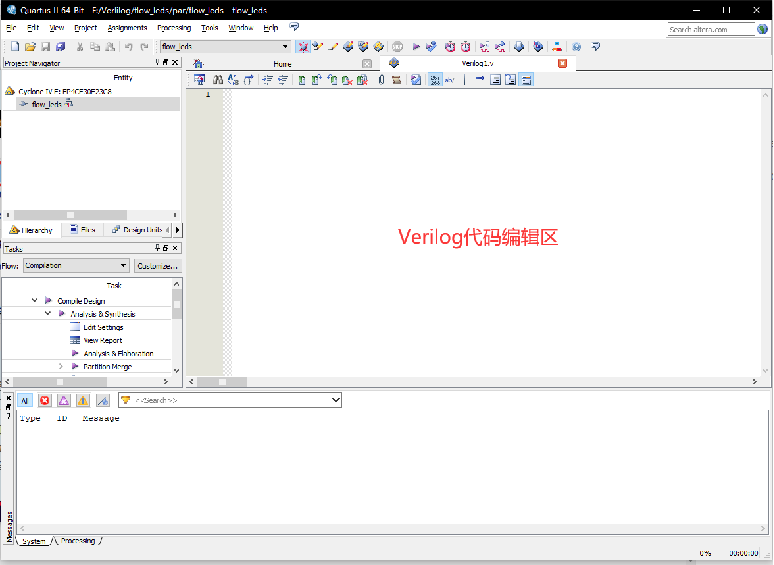774x565 pixels.
Task: Open the Processing menu
Action: click(174, 28)
